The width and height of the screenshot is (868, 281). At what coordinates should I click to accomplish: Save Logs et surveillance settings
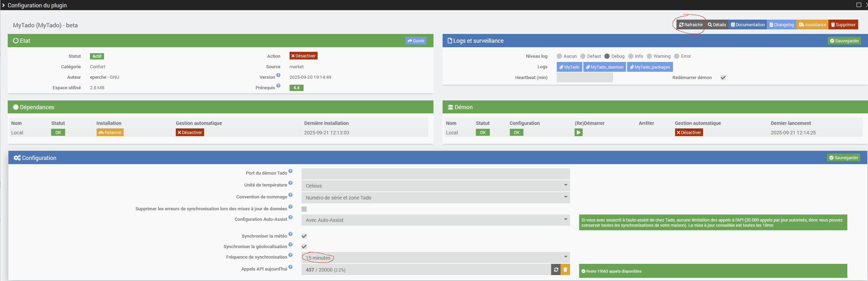point(844,41)
